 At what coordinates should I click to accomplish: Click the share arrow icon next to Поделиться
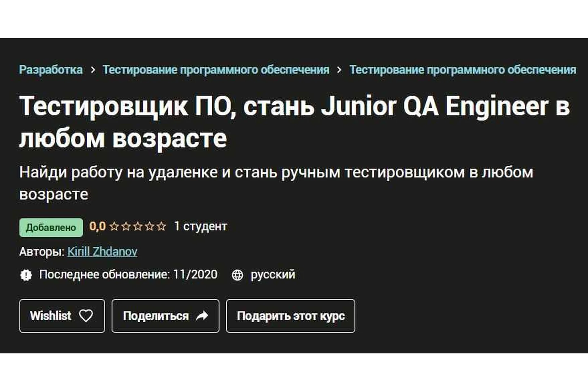pos(202,316)
